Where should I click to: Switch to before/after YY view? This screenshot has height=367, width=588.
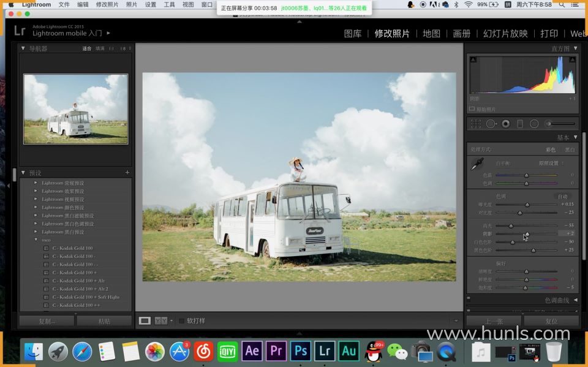161,321
